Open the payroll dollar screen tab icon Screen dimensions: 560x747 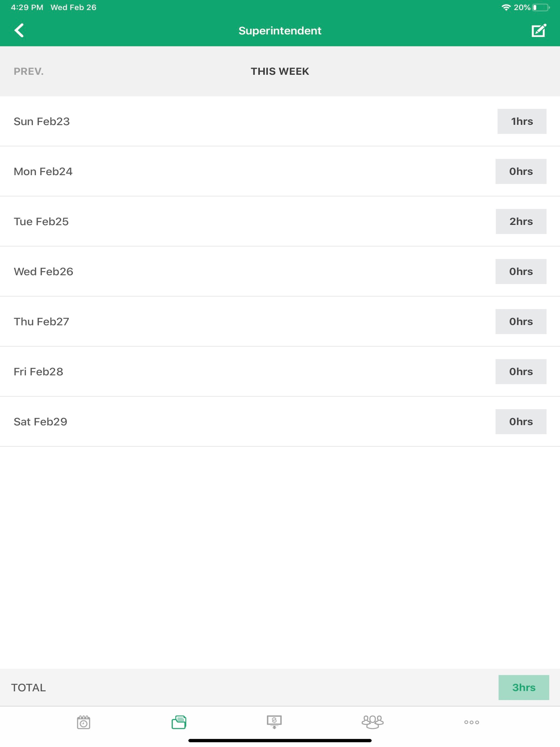pos(274,722)
